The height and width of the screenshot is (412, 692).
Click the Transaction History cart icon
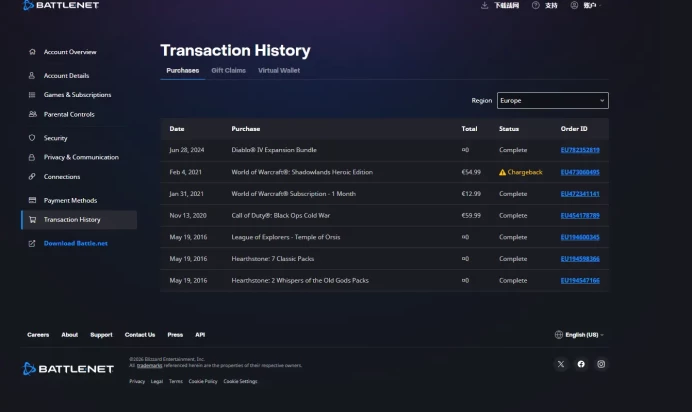pyautogui.click(x=33, y=219)
